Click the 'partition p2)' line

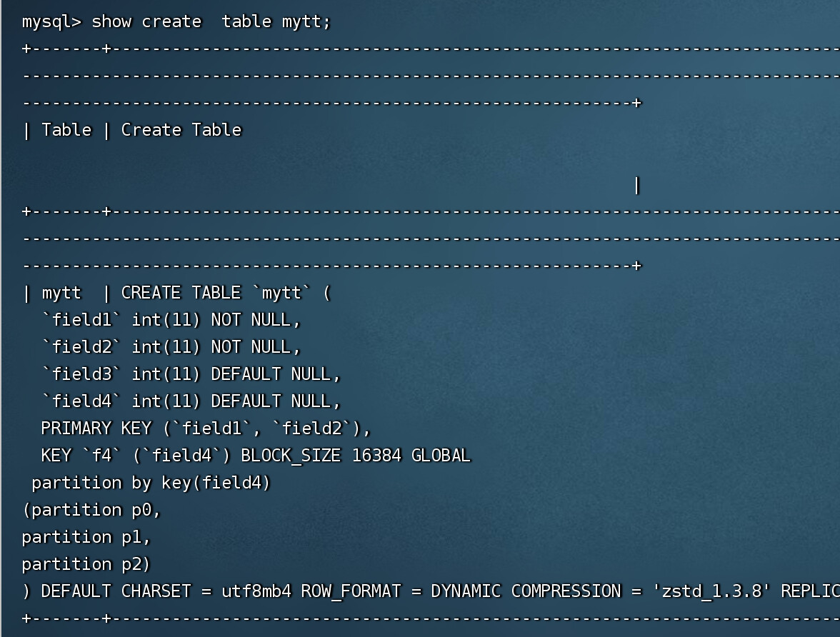pyautogui.click(x=86, y=565)
